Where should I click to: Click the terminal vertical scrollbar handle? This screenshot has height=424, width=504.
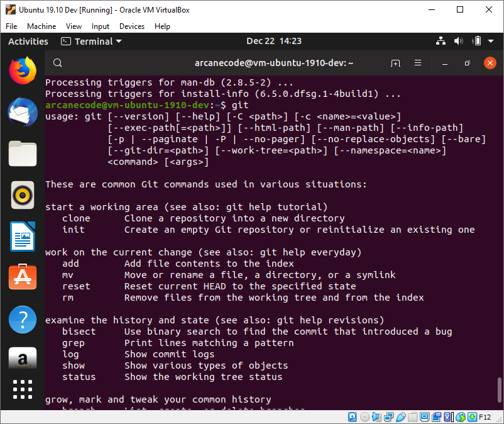click(499, 389)
